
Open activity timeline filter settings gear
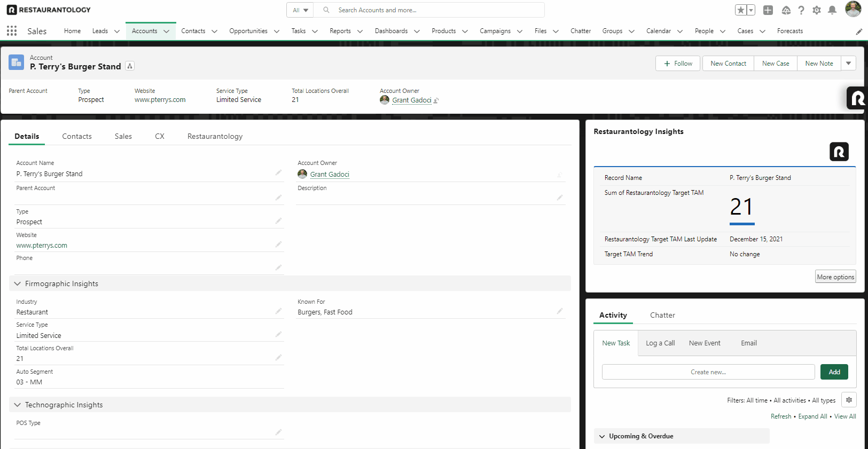tap(849, 400)
